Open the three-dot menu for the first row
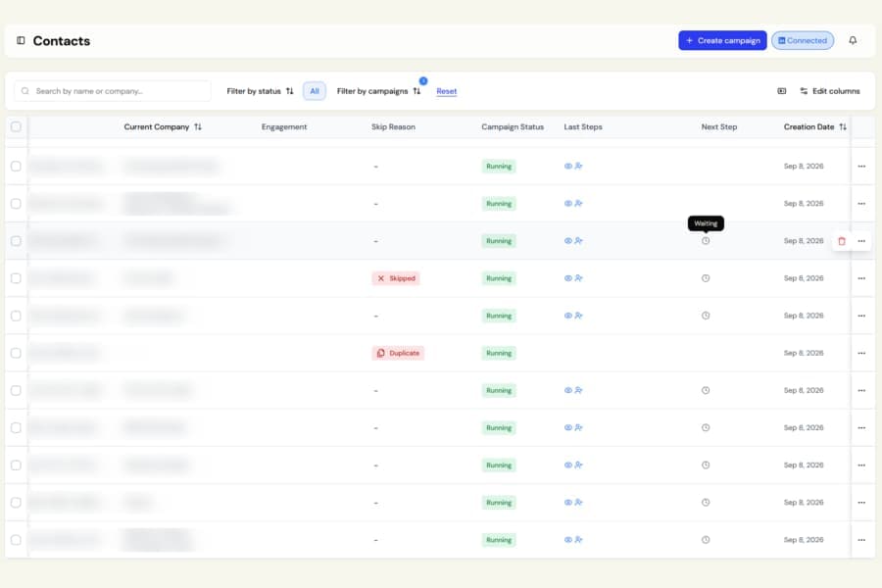 pos(861,166)
